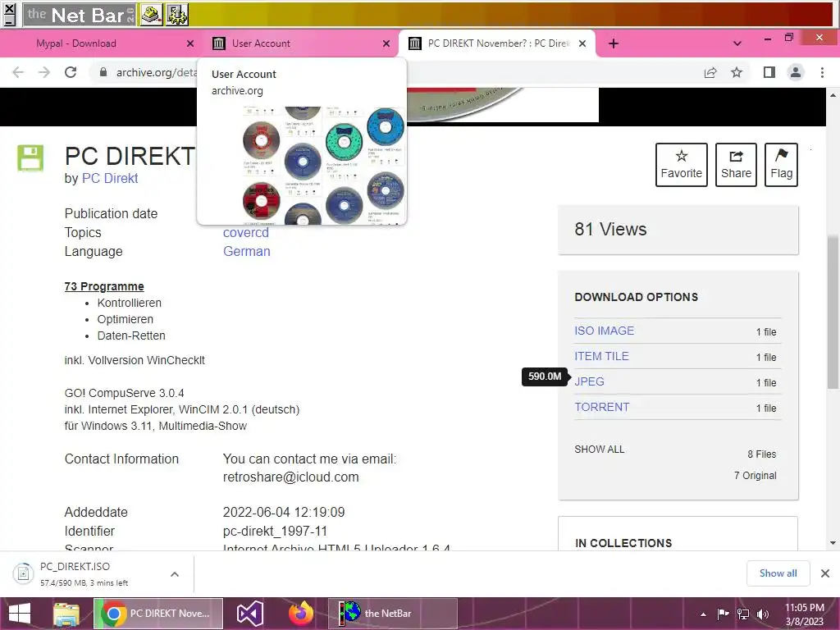Click the 73 Programme heading
Screen dimensions: 840x630
coord(104,286)
